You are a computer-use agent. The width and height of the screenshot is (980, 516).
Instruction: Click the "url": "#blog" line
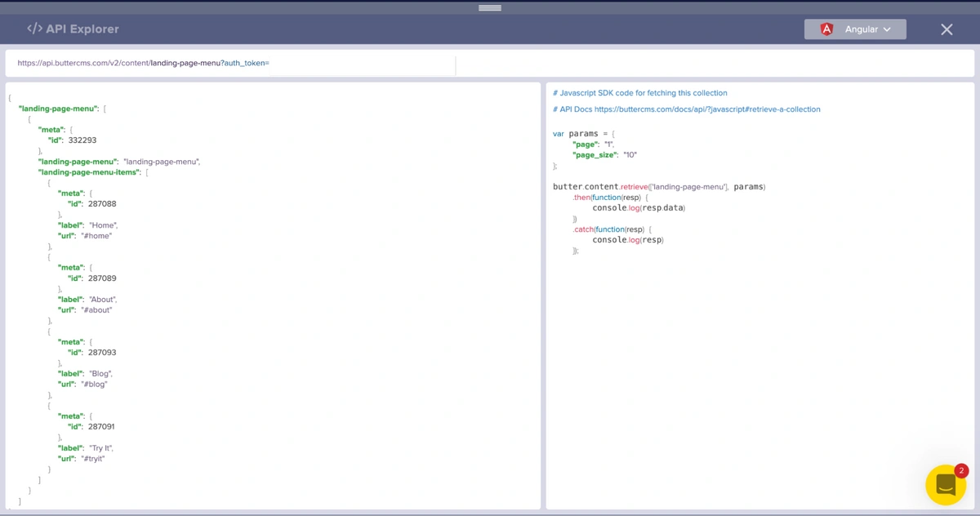click(82, 385)
